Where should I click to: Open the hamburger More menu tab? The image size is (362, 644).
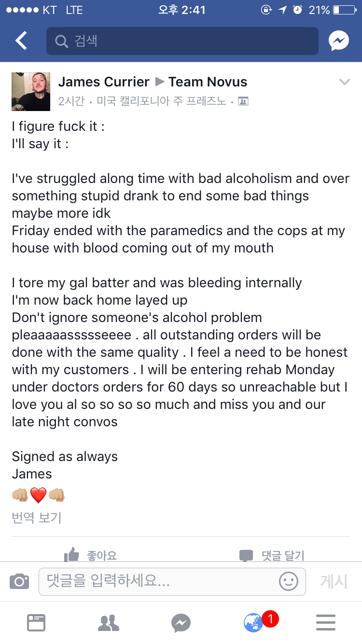pyautogui.click(x=326, y=623)
